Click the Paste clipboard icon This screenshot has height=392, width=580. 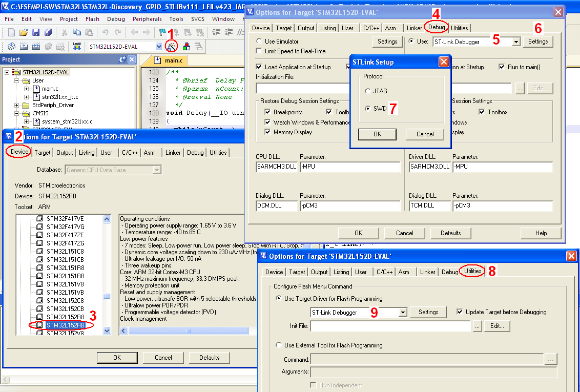pos(89,32)
